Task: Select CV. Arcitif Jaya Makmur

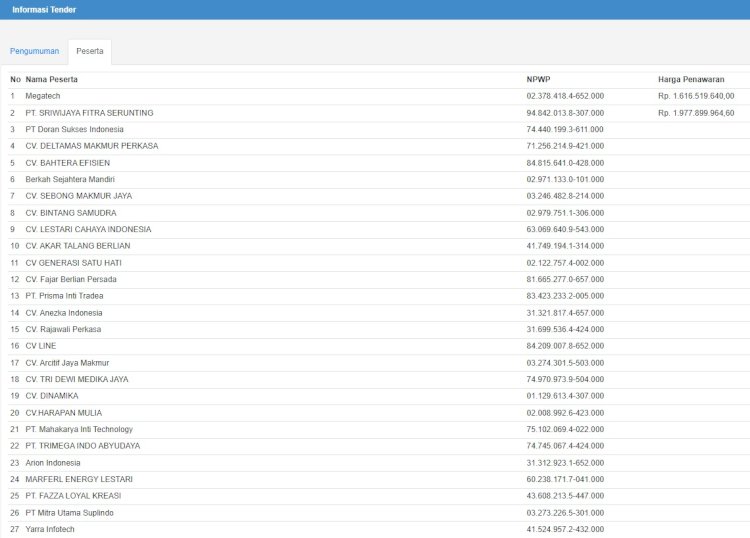Action: (x=67, y=363)
